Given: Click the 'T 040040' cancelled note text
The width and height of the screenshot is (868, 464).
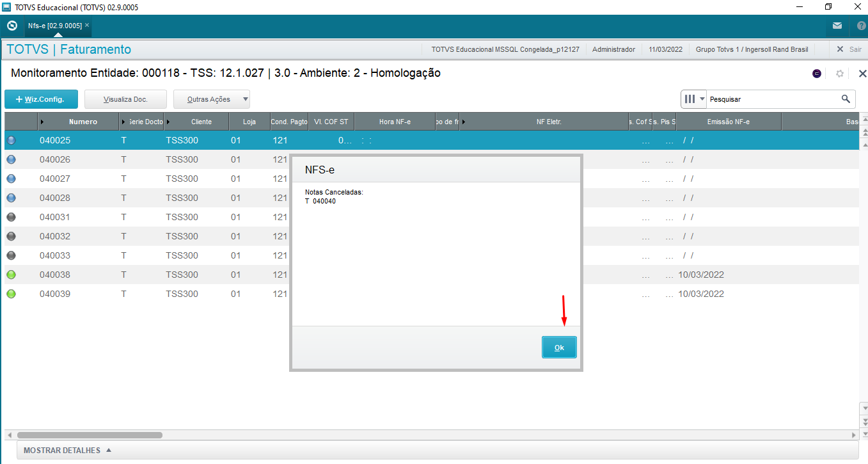Looking at the screenshot, I should pyautogui.click(x=320, y=201).
